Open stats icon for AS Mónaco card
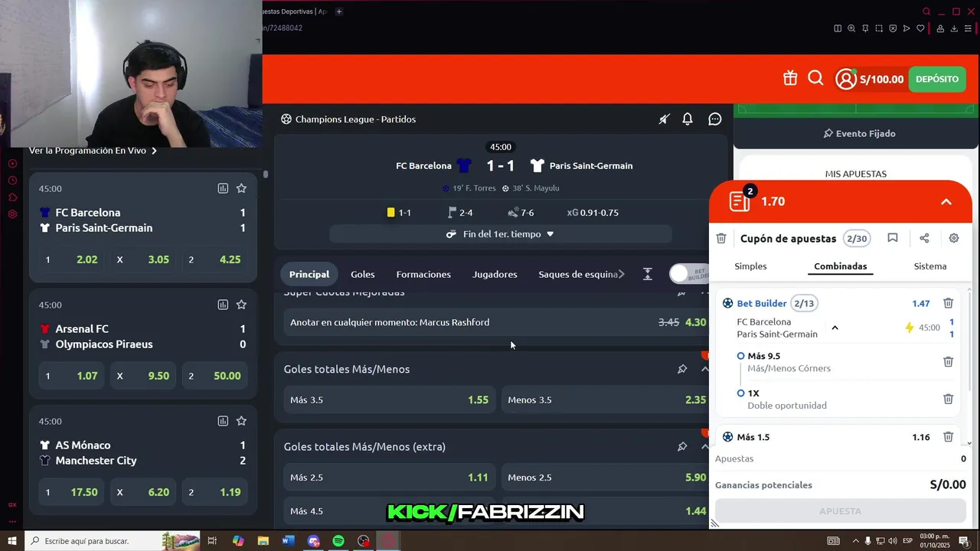This screenshot has width=980, height=551. tap(223, 421)
